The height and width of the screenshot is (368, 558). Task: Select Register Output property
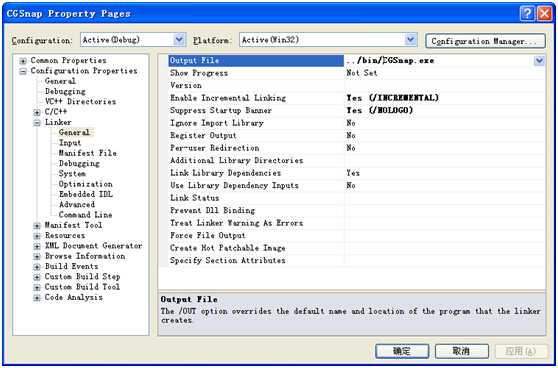tap(203, 135)
